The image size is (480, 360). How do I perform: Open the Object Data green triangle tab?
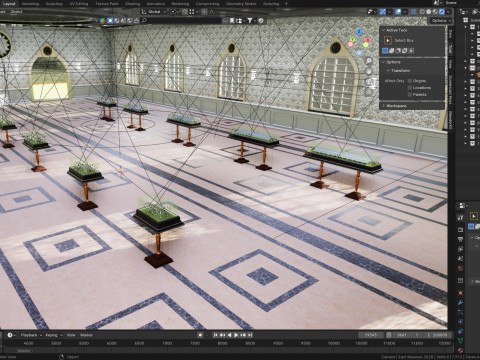460,340
